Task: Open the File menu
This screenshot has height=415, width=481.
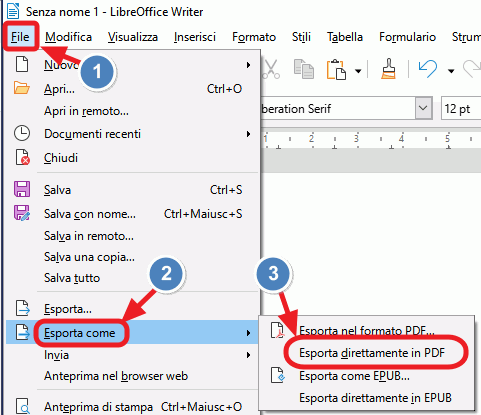Action: coord(20,37)
